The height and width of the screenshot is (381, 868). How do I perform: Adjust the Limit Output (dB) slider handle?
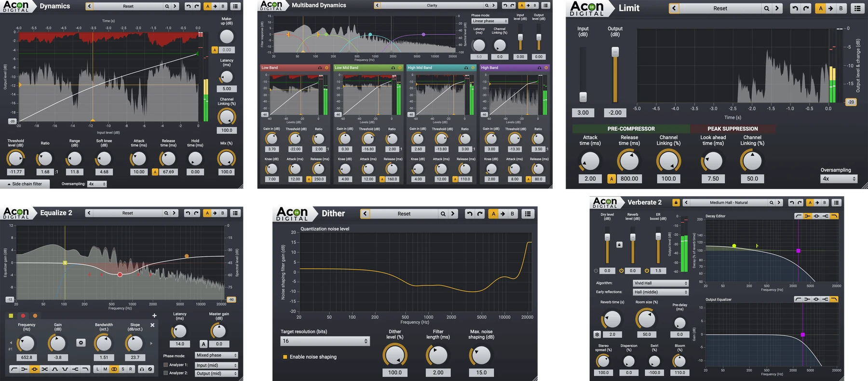pyautogui.click(x=615, y=52)
